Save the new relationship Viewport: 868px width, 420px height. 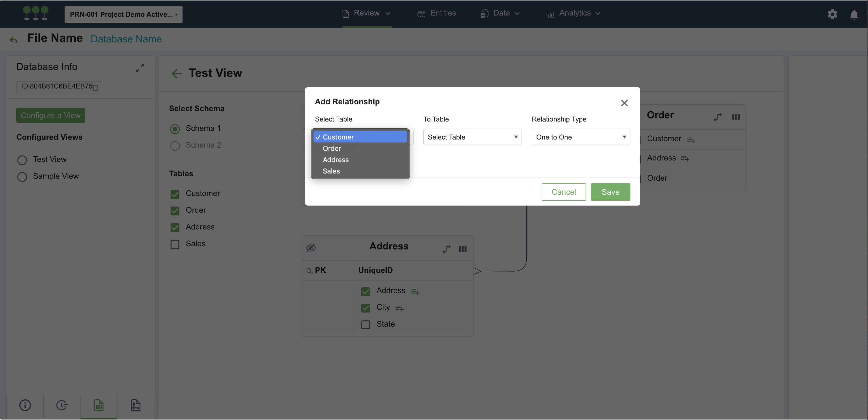coord(610,192)
